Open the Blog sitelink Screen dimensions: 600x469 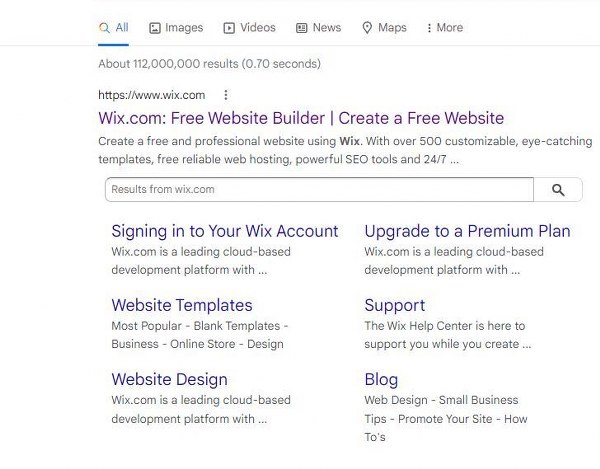click(x=381, y=379)
